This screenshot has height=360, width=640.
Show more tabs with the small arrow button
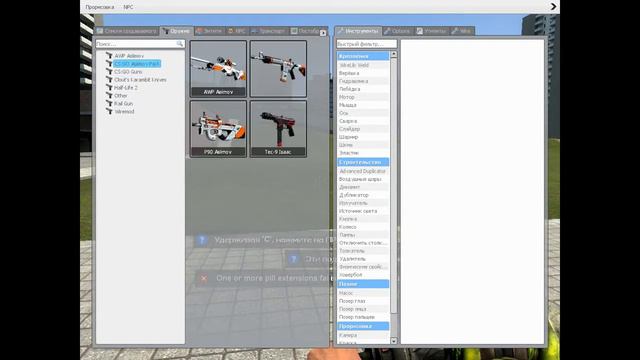tap(323, 33)
